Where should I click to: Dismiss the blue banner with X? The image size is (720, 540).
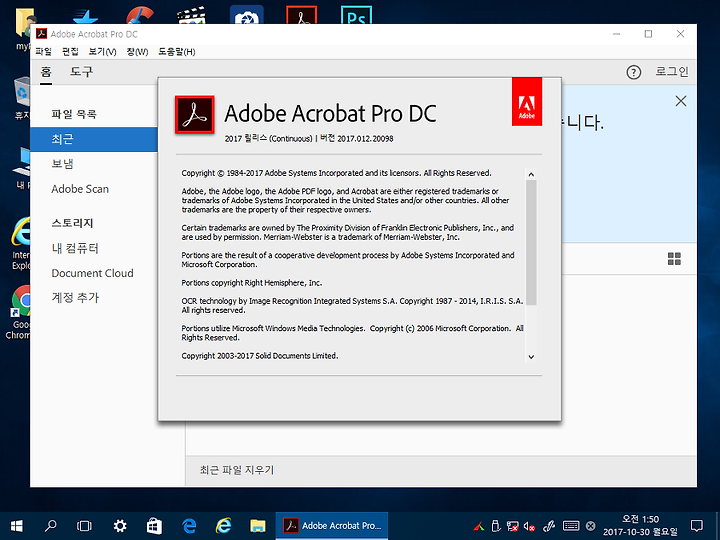(x=681, y=101)
